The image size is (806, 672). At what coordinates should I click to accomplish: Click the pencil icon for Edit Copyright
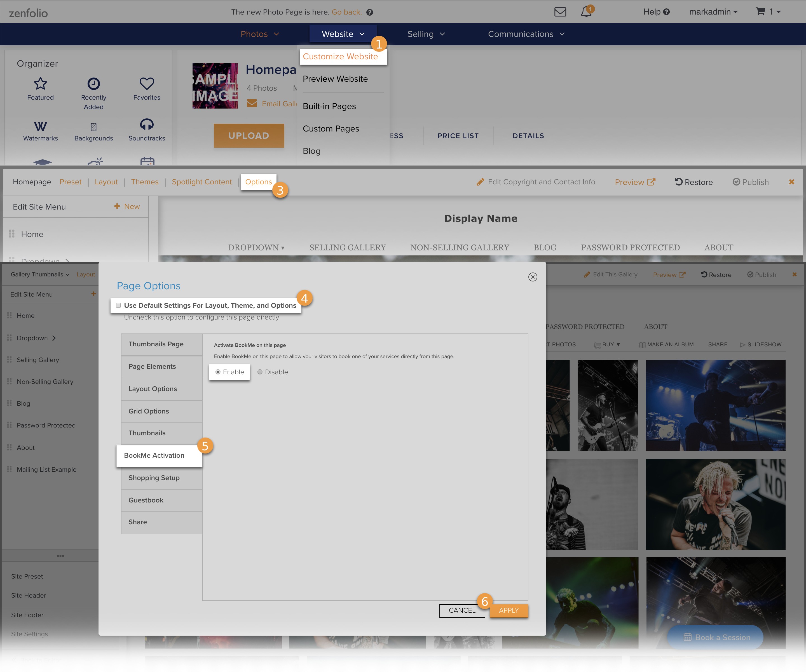480,182
